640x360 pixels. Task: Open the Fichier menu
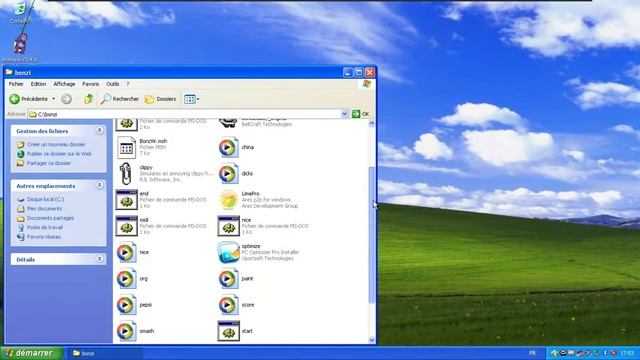click(x=16, y=84)
